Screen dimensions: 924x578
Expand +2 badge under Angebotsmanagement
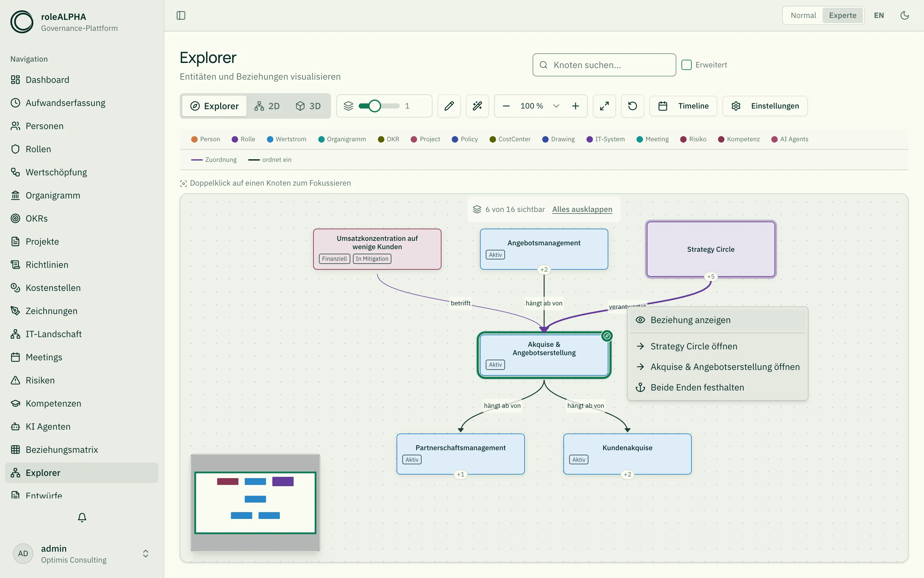tap(544, 269)
